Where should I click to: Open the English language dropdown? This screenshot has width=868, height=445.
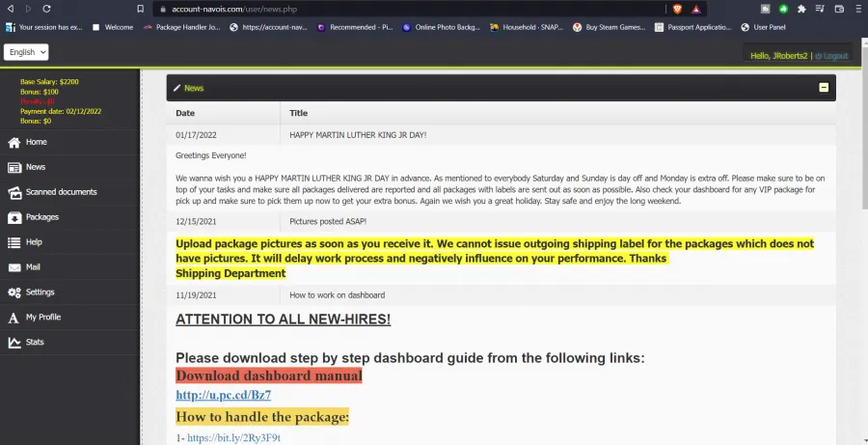pos(26,51)
